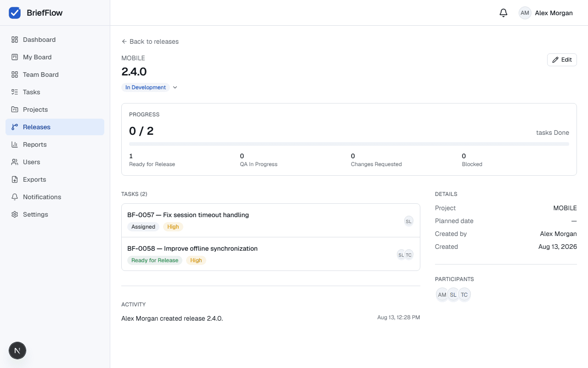Click the SL avatar under Participants
Screen dimensions: 588x368
(x=453, y=295)
